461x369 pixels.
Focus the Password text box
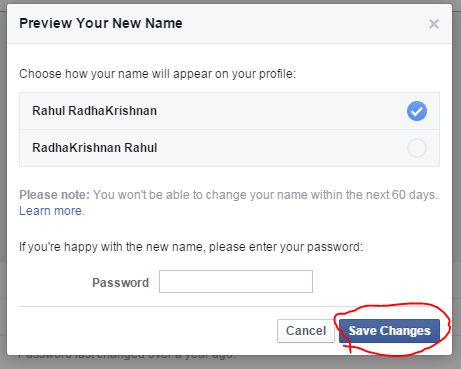[236, 282]
